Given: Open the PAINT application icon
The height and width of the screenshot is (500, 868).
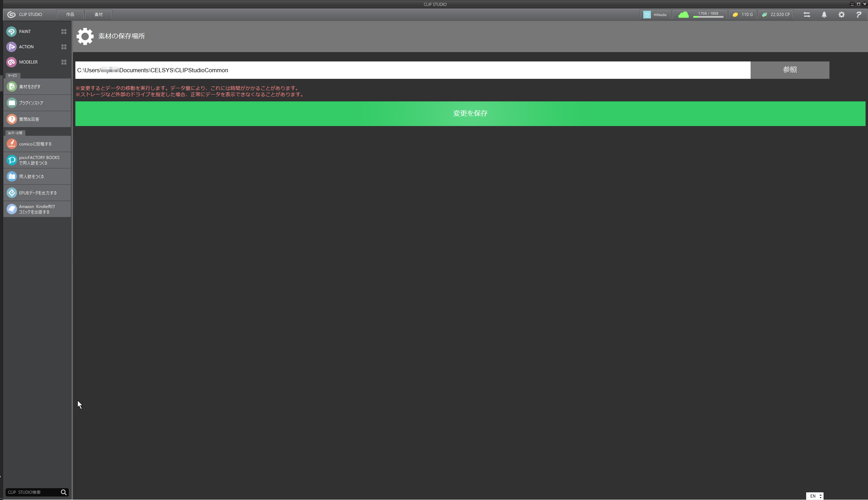Looking at the screenshot, I should pyautogui.click(x=11, y=32).
